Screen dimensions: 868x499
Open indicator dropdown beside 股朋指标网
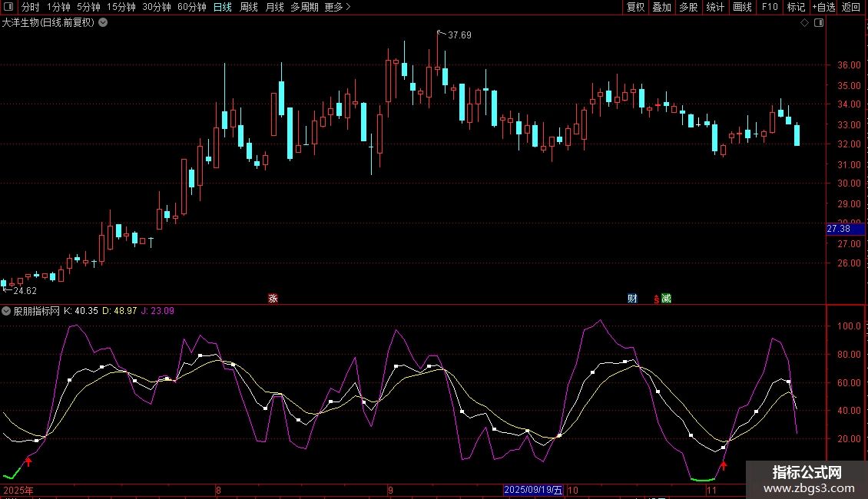pos(6,311)
